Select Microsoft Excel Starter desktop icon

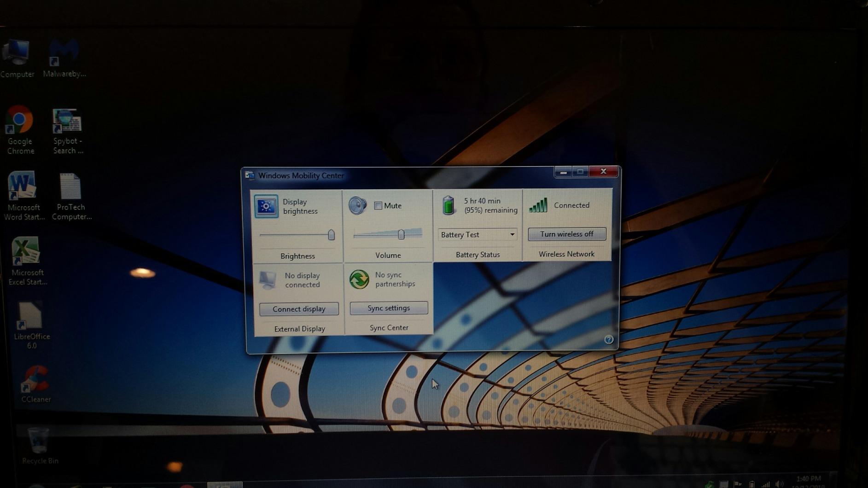coord(27,261)
